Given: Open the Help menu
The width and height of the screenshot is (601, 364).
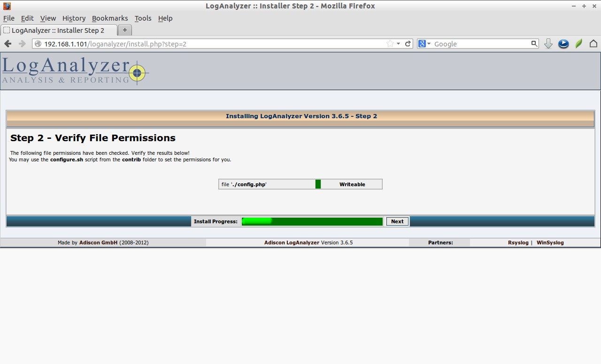Looking at the screenshot, I should point(165,18).
